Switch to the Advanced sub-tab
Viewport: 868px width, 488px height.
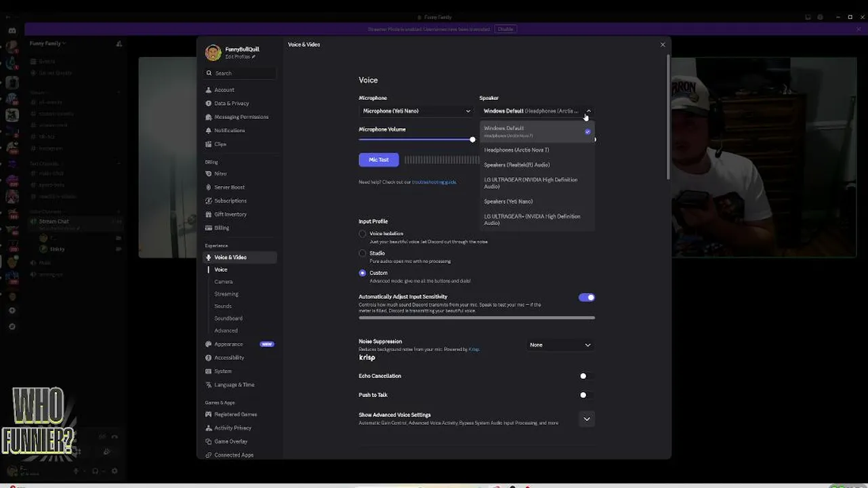point(226,331)
